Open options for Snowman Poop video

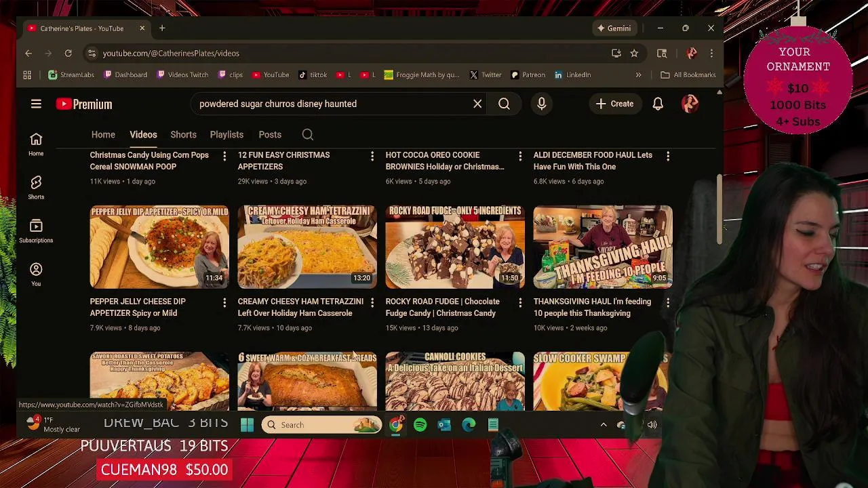tap(224, 156)
